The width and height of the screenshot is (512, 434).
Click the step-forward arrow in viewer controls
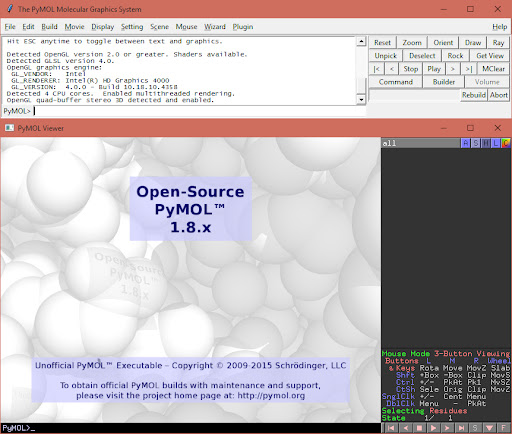[x=447, y=428]
